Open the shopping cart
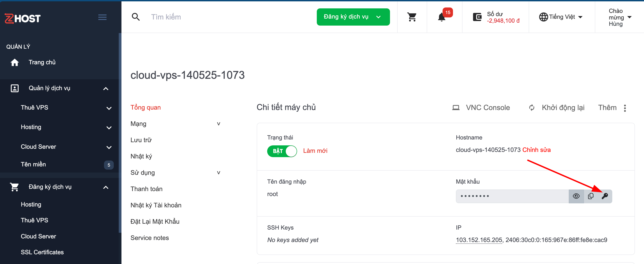644x264 pixels. pos(412,17)
